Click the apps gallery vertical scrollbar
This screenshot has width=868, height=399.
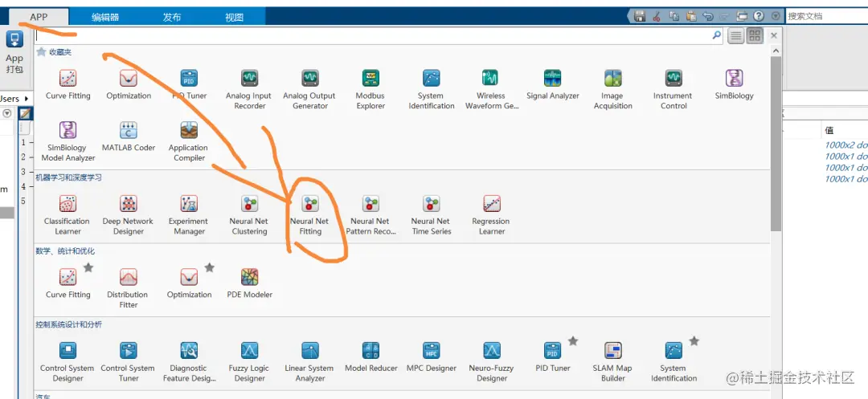click(x=776, y=144)
